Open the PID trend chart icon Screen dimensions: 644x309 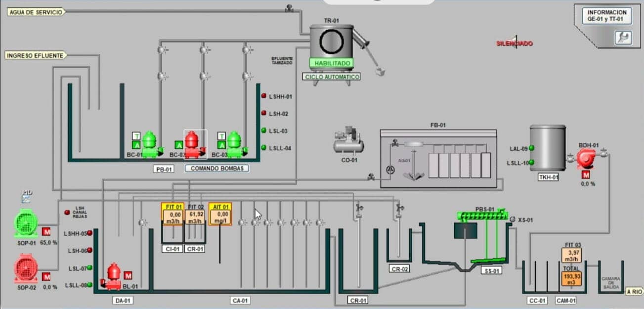[x=26, y=199]
